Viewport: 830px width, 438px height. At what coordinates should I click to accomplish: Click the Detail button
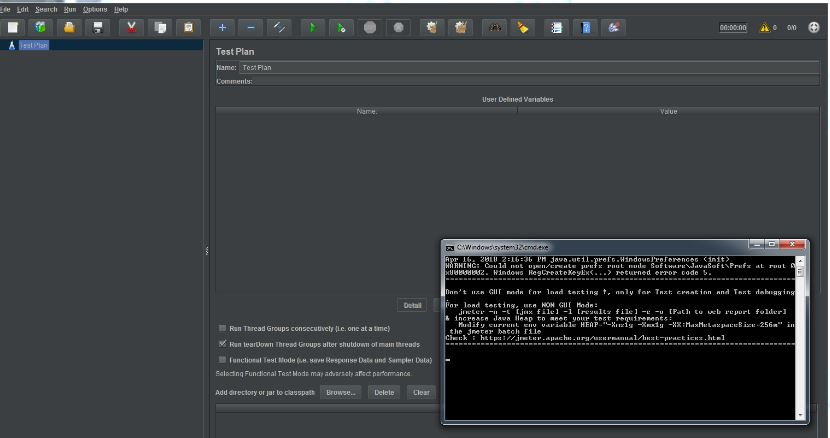412,305
